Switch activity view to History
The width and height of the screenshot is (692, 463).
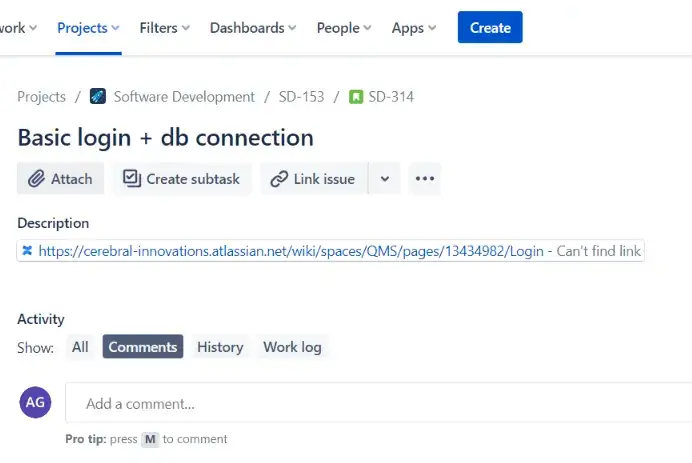tap(220, 347)
